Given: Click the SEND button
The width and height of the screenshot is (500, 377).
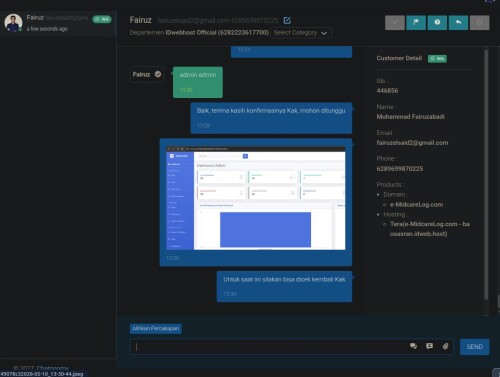Looking at the screenshot, I should (475, 347).
